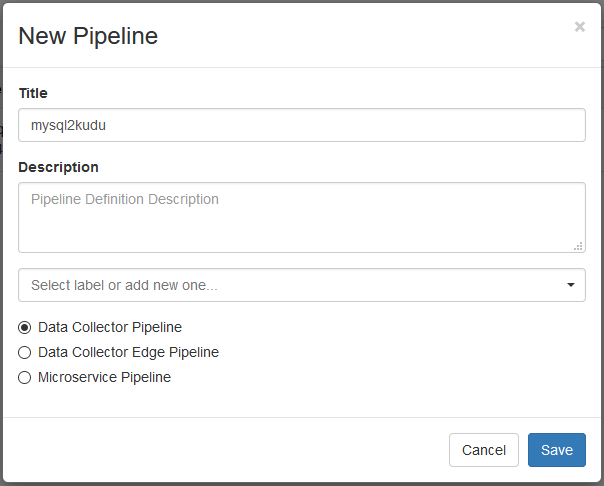Open the 'Select label or add new one' box
604x486 pixels.
click(290, 285)
